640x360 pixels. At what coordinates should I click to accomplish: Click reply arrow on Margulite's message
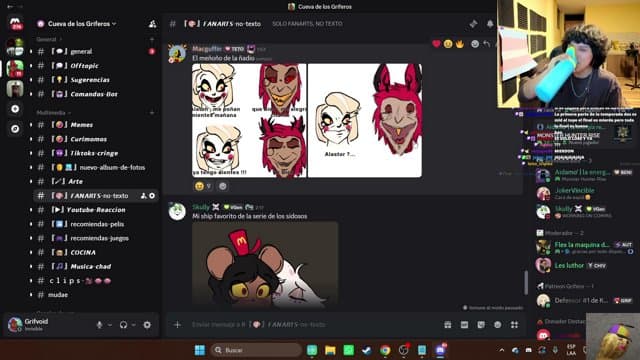[x=487, y=44]
